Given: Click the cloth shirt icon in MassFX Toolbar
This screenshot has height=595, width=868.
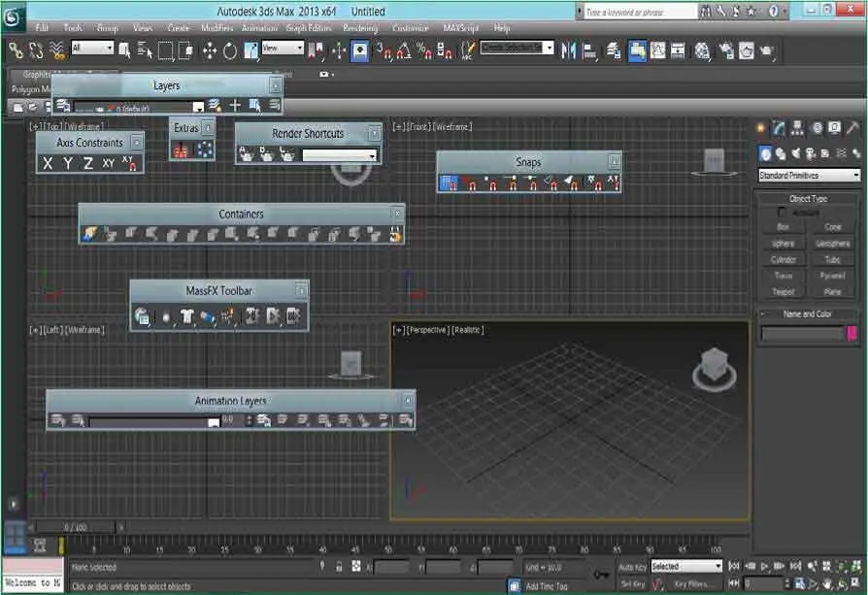Looking at the screenshot, I should (186, 316).
